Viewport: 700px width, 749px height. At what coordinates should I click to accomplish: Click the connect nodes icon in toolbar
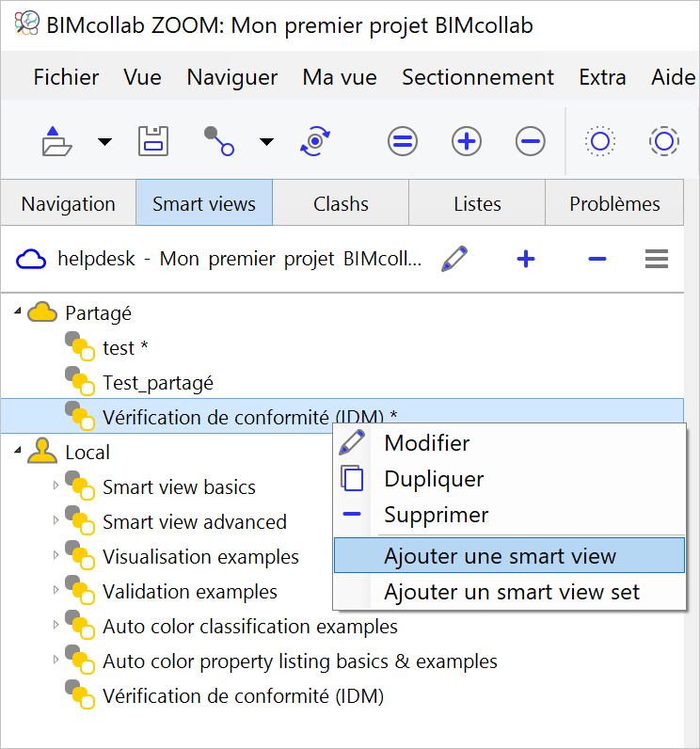coord(218,141)
